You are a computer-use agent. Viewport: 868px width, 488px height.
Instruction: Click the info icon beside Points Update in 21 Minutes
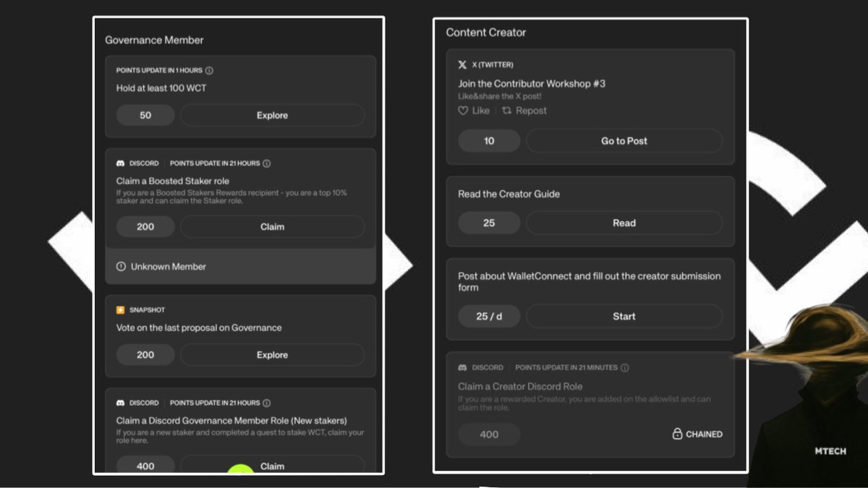(625, 367)
